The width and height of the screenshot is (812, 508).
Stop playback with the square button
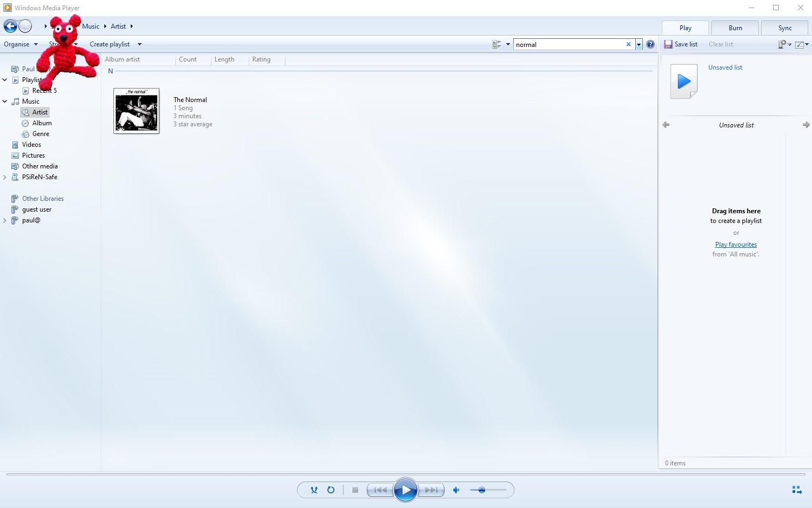pos(355,490)
